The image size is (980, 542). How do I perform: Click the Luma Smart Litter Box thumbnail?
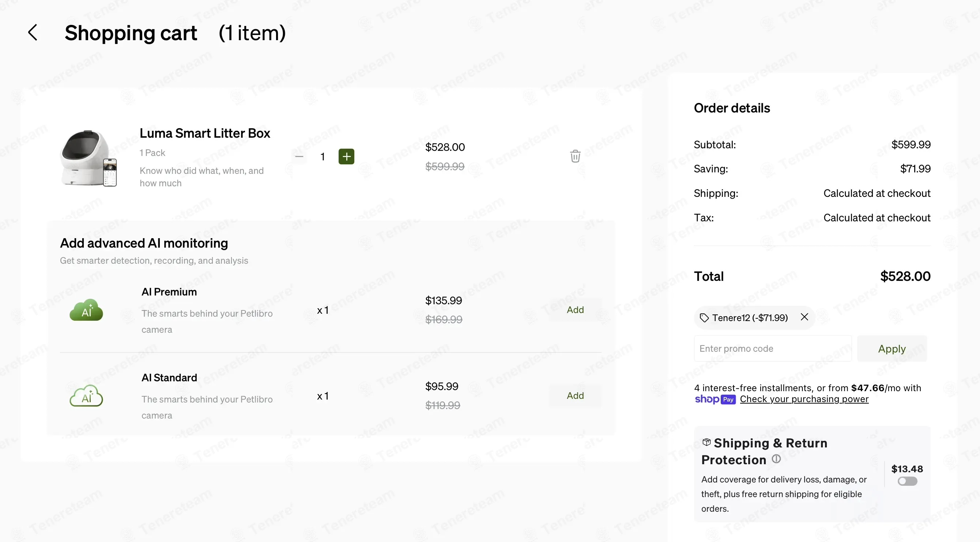coord(88,158)
